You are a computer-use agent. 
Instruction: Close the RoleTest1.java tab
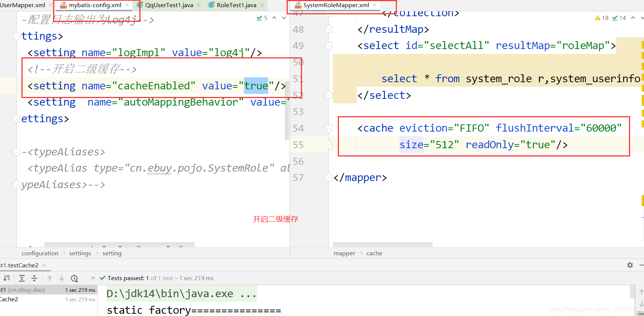tap(262, 5)
